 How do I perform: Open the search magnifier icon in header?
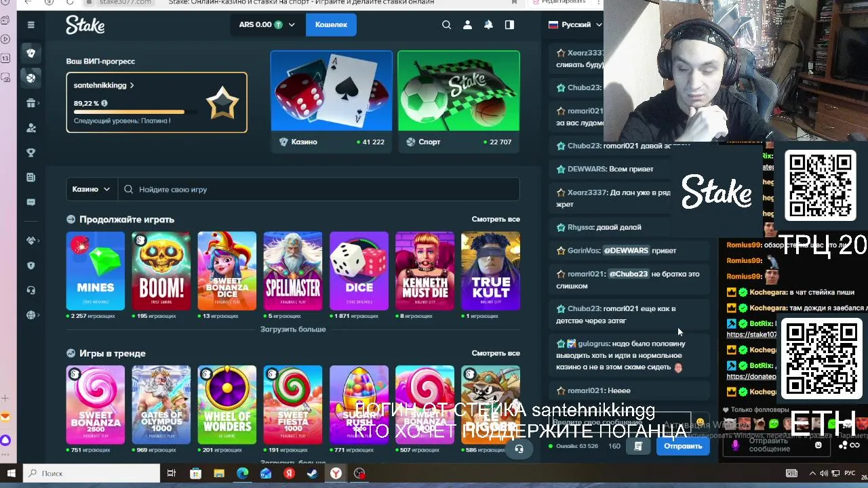(446, 24)
